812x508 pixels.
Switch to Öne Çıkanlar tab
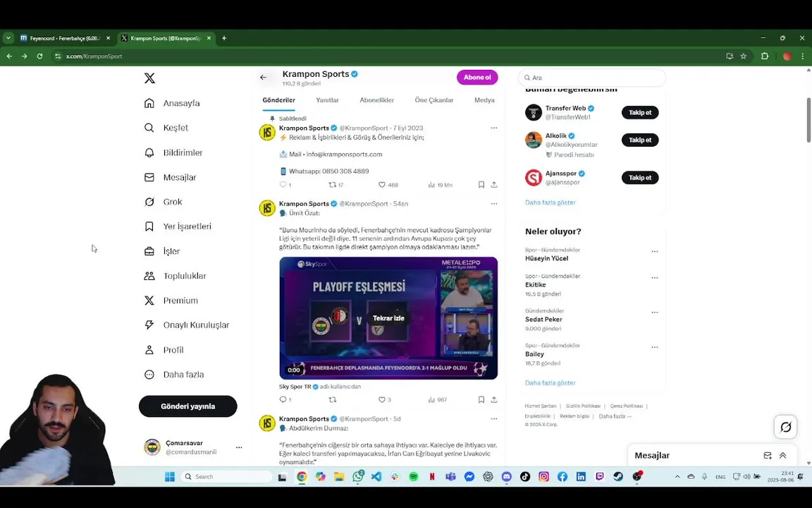click(434, 100)
